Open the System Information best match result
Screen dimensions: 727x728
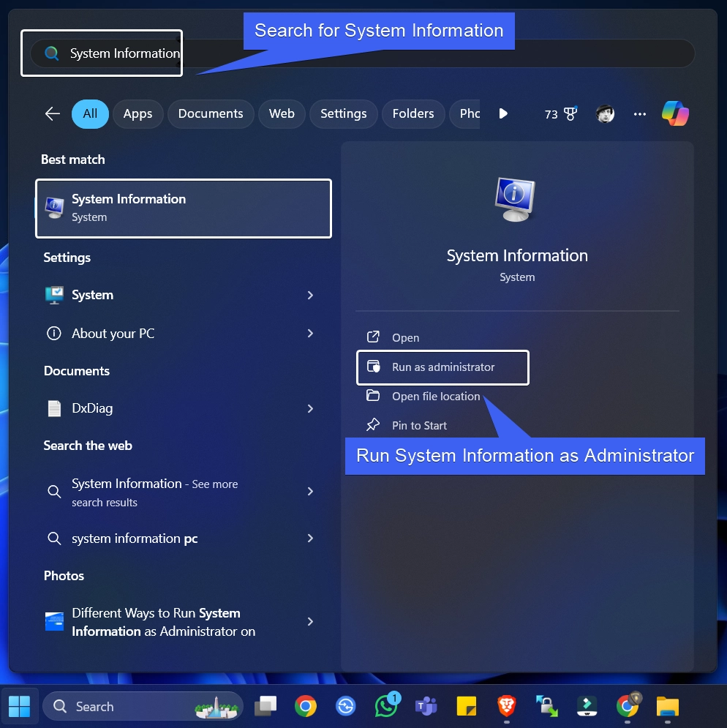click(x=184, y=209)
